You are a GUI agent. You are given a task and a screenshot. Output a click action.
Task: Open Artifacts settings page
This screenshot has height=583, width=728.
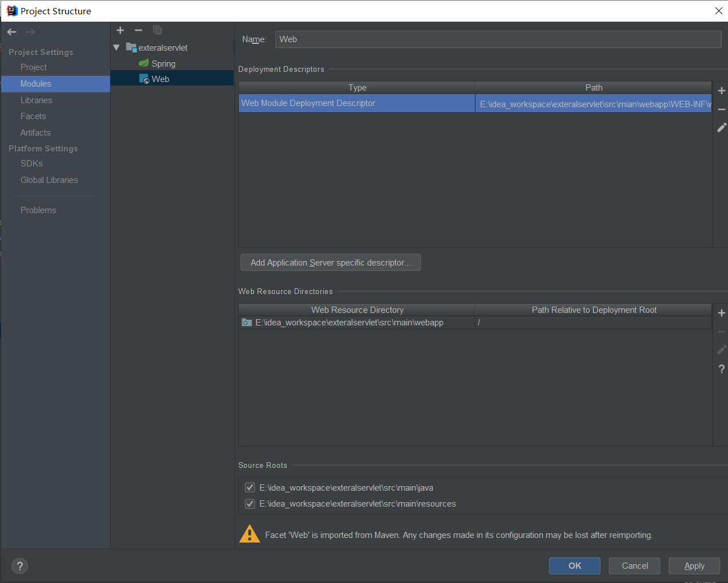coord(35,133)
